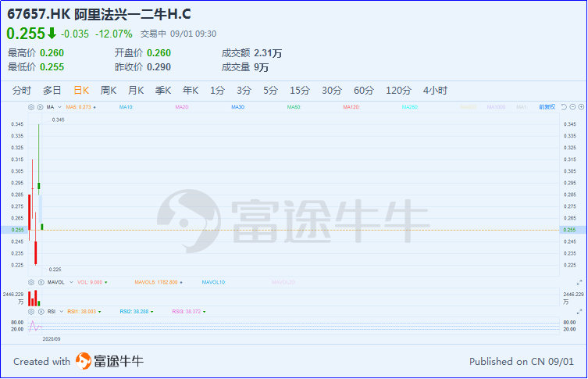Viewport: 588px width, 379px height.
Task: Toggle the MA30 moving average line
Action: point(238,107)
